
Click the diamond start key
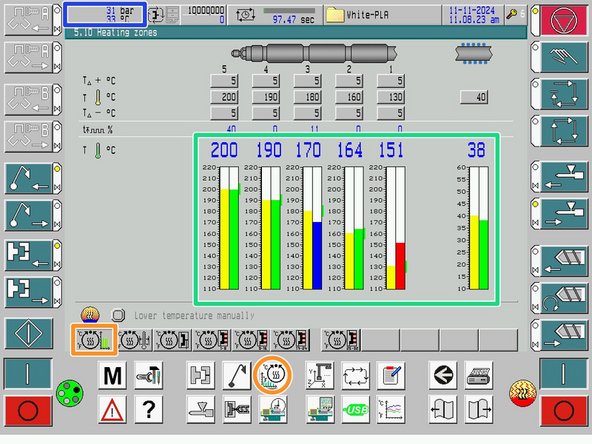coord(28,333)
